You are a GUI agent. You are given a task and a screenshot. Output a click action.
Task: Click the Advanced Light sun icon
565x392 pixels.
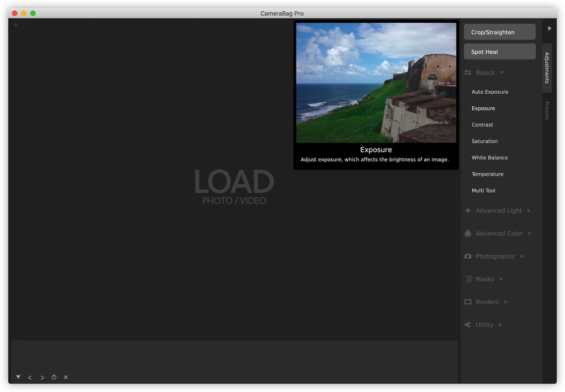(x=468, y=211)
